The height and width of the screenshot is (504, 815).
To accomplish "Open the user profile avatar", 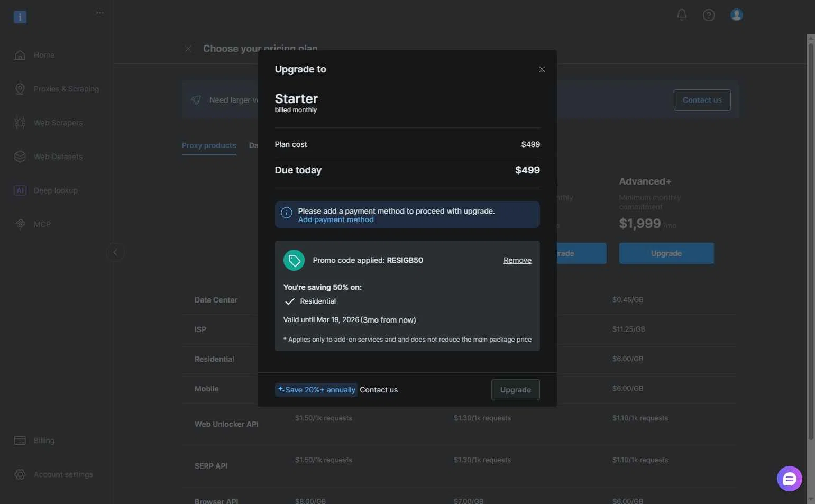I will click(737, 15).
